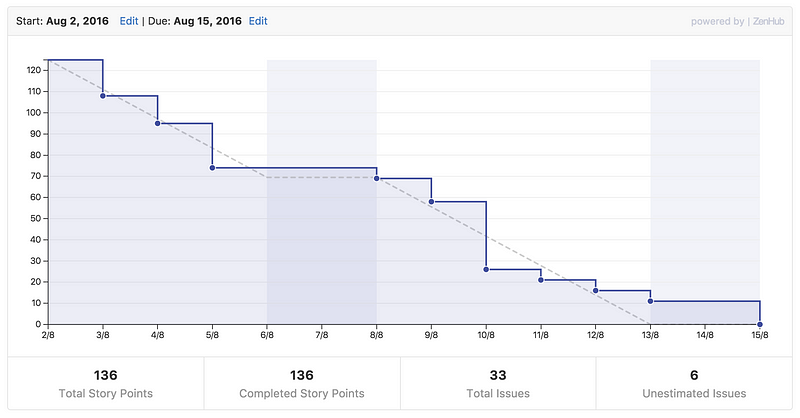Click the data point at 5/8

point(213,168)
